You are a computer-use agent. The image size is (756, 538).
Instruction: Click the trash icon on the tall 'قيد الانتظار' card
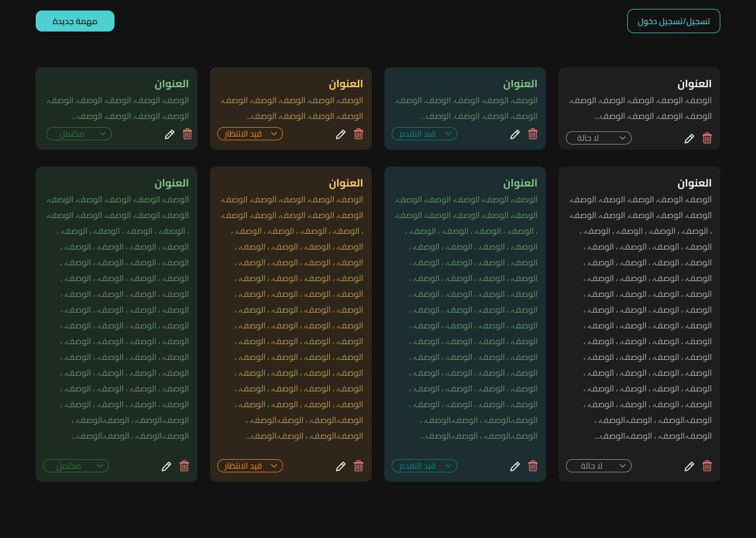pos(359,466)
